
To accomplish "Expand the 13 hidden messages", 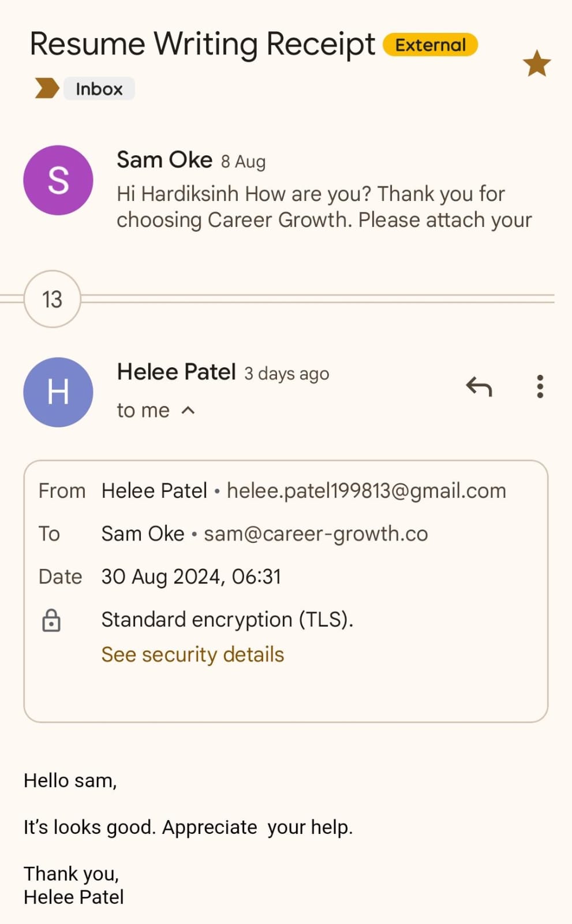I will [x=52, y=299].
